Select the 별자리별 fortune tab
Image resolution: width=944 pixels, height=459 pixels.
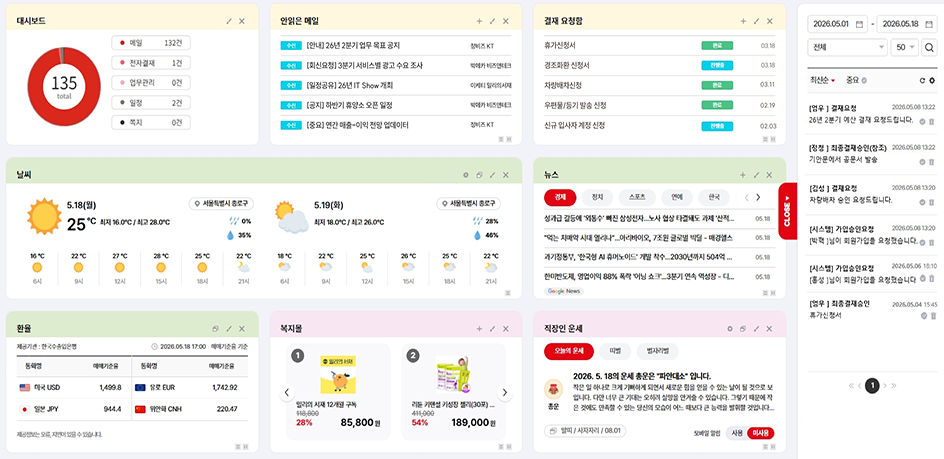coord(657,351)
